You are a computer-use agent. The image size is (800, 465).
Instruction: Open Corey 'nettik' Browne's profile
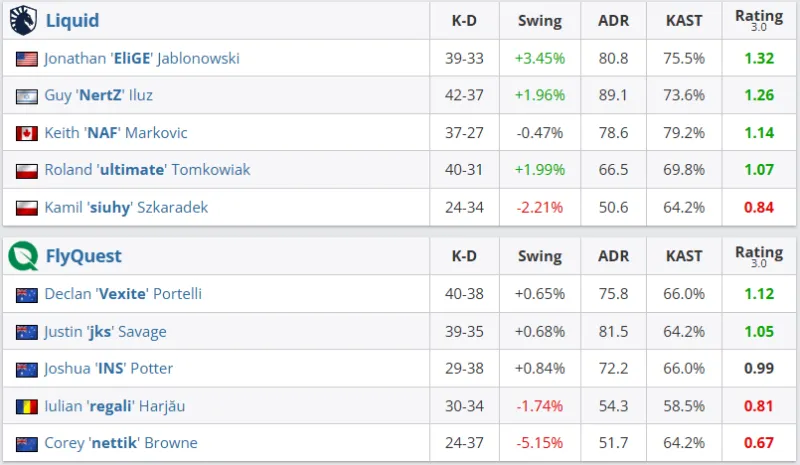pos(121,443)
